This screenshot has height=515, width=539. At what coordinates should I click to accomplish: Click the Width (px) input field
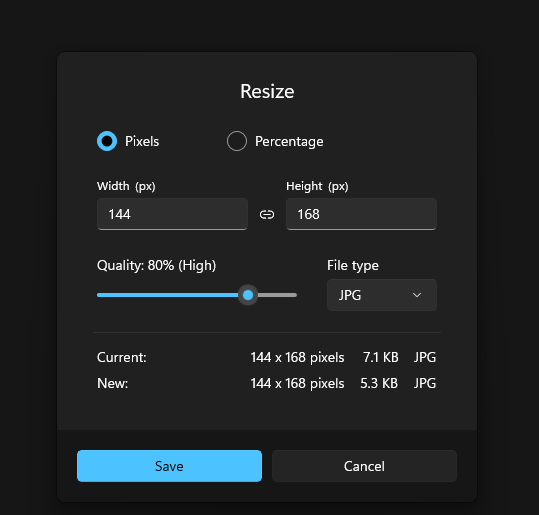point(172,214)
